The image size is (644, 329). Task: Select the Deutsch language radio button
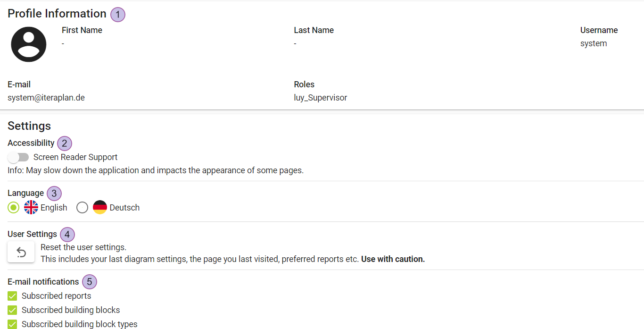coord(83,208)
